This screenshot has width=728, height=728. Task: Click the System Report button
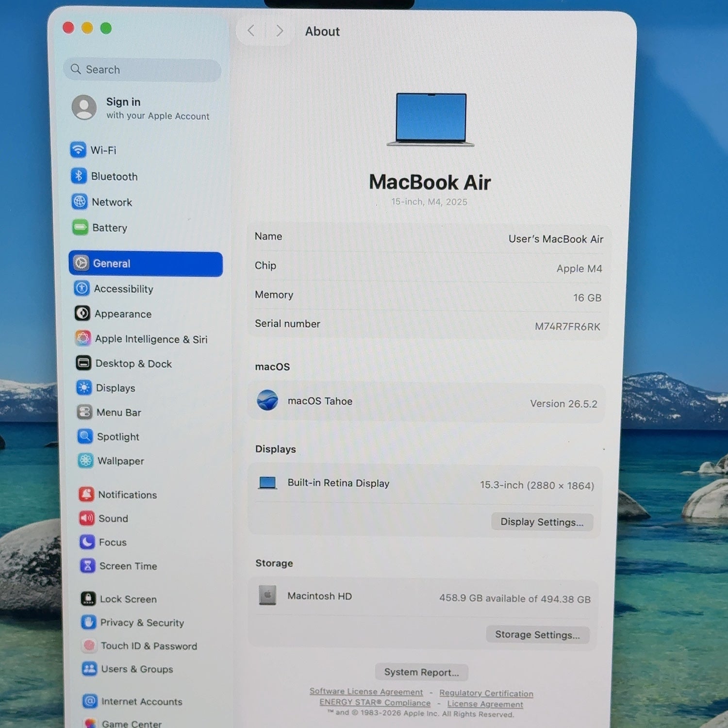[421, 672]
